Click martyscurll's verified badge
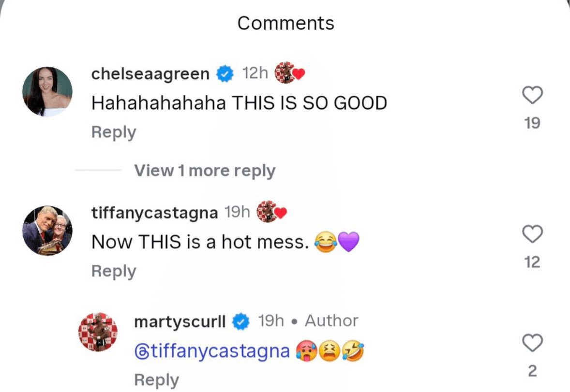This screenshot has width=570, height=392. coord(241,321)
